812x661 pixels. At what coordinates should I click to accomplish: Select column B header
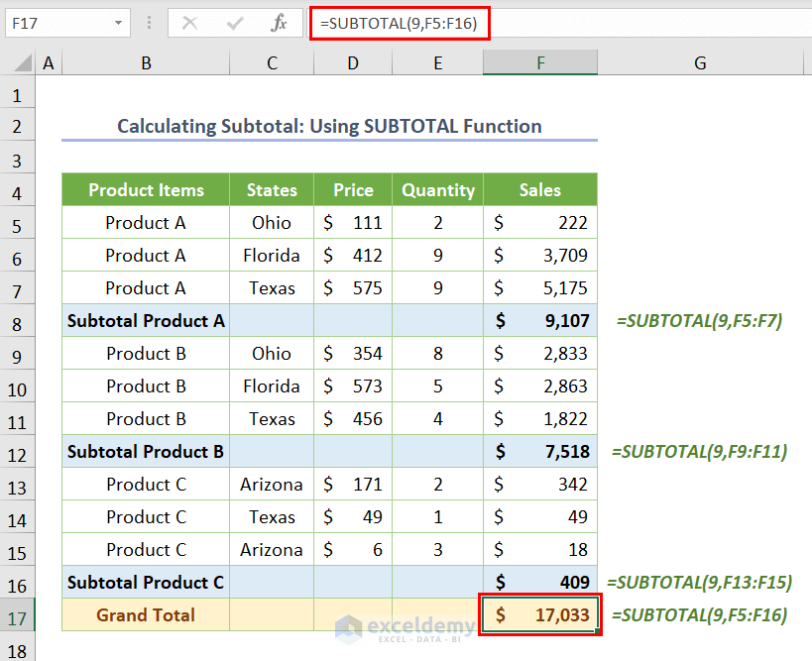tap(146, 63)
